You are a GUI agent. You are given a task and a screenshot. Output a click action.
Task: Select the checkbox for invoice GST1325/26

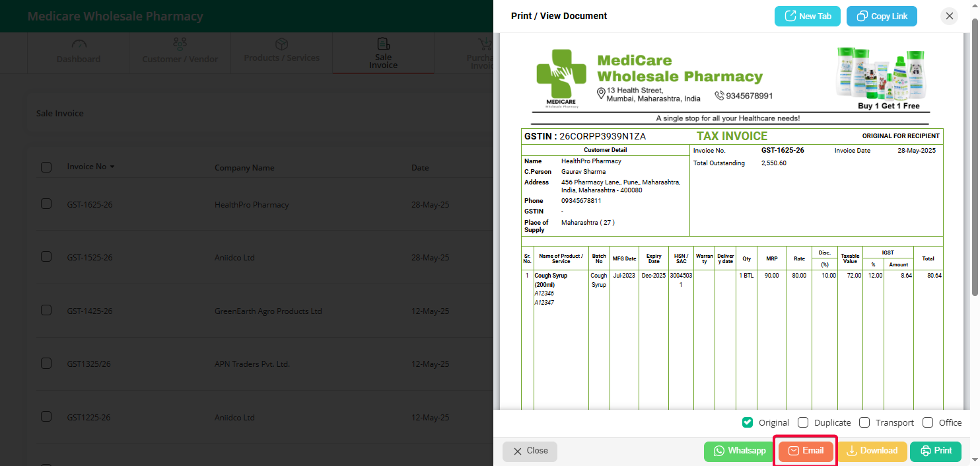coord(46,363)
